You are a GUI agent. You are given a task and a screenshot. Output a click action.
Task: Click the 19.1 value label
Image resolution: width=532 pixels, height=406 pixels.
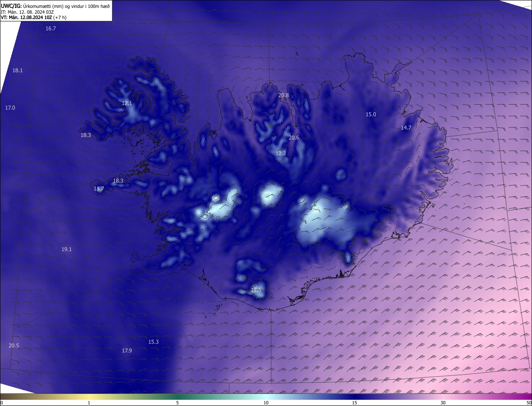66,249
